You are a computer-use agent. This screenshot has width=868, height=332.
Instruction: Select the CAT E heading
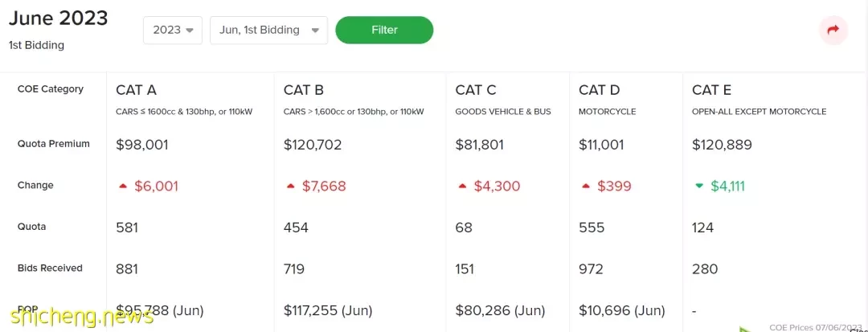click(x=711, y=90)
